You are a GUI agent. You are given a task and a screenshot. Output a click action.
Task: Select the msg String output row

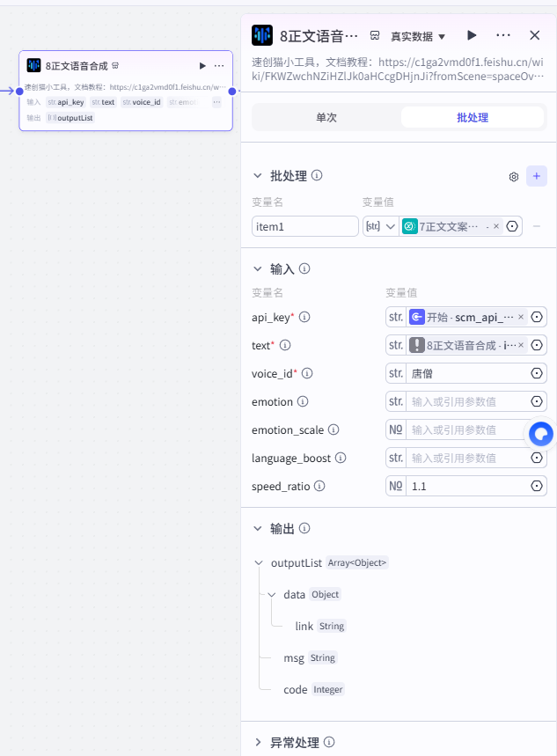311,657
